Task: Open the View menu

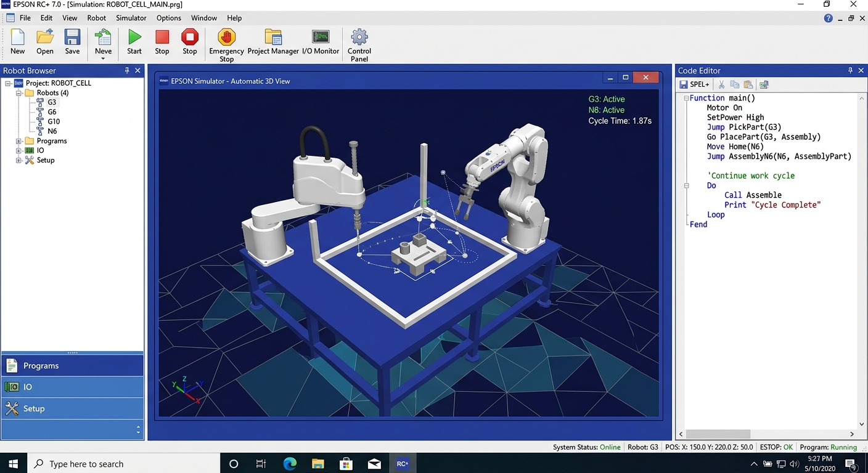Action: [x=70, y=18]
